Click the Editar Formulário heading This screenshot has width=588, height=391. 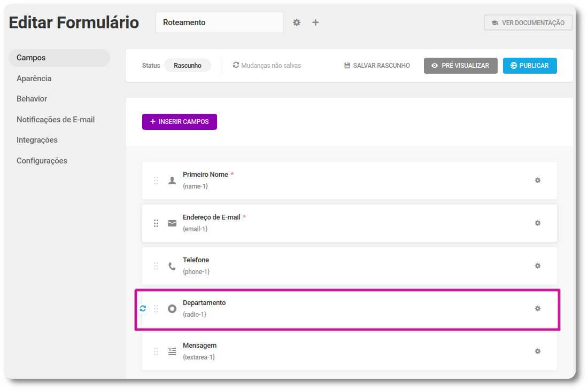click(74, 22)
